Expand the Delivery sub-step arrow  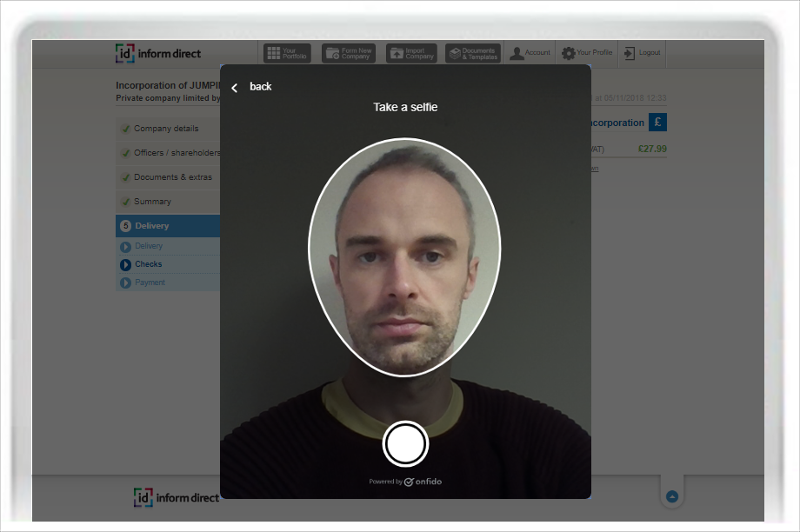126,247
